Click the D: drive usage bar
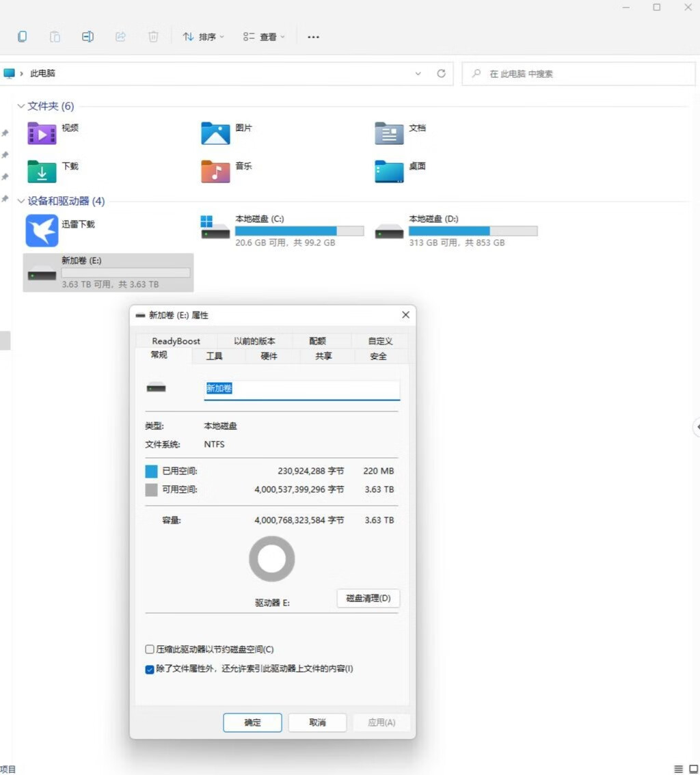 [473, 231]
